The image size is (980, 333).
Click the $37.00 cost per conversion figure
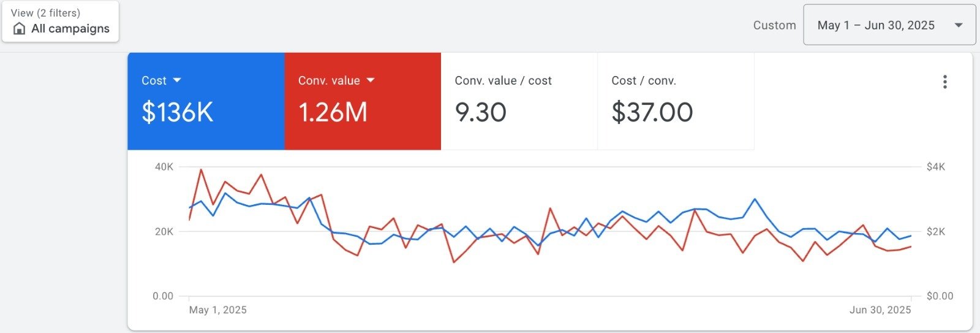coord(652,112)
